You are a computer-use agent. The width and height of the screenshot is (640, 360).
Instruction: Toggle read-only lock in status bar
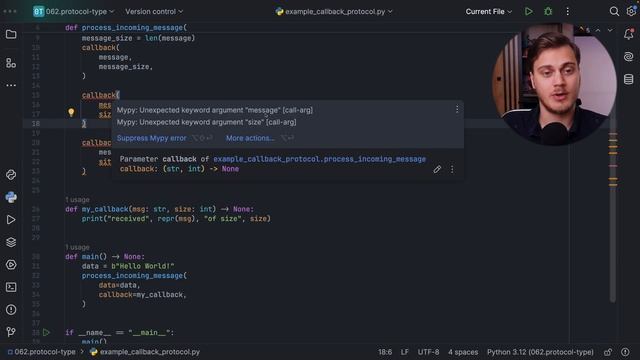[608, 352]
